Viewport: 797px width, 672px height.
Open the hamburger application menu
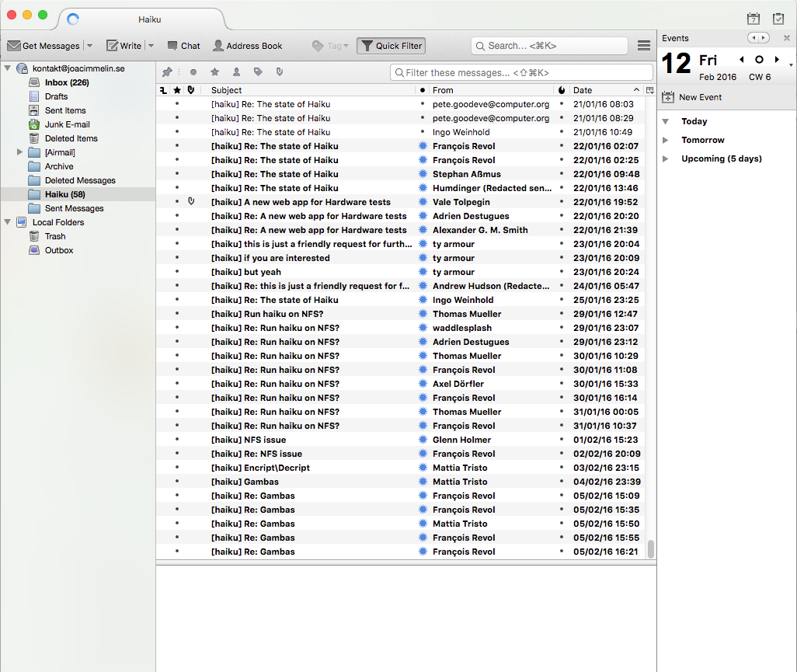(x=644, y=46)
